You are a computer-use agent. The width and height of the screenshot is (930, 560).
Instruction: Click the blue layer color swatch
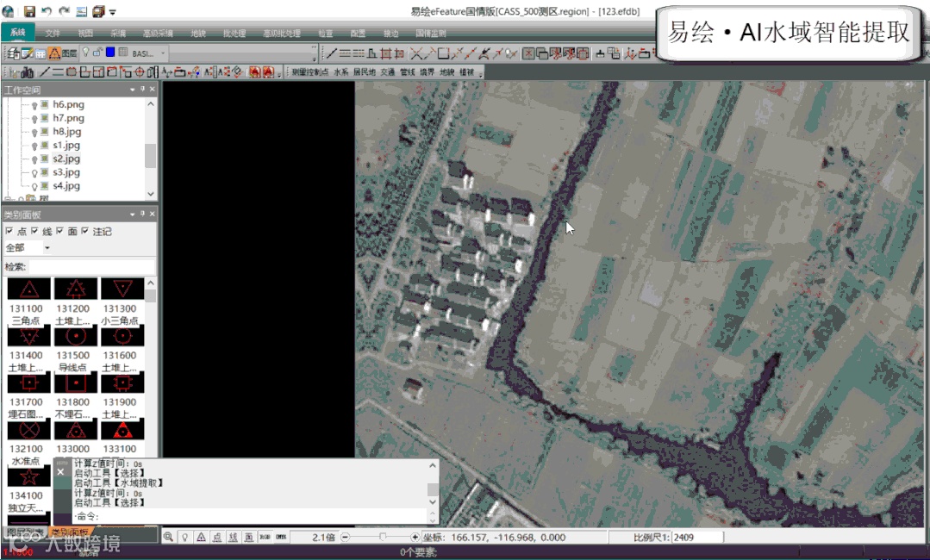(x=110, y=53)
